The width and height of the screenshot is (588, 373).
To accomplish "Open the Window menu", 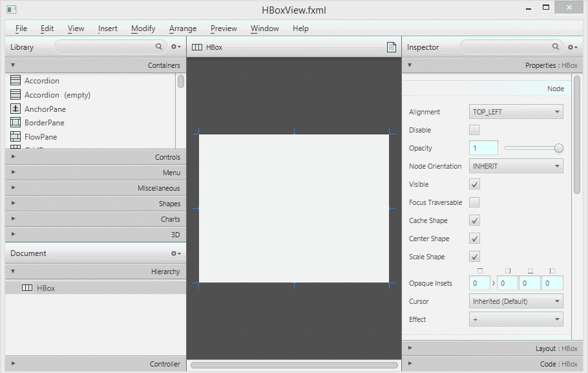I will (x=265, y=28).
